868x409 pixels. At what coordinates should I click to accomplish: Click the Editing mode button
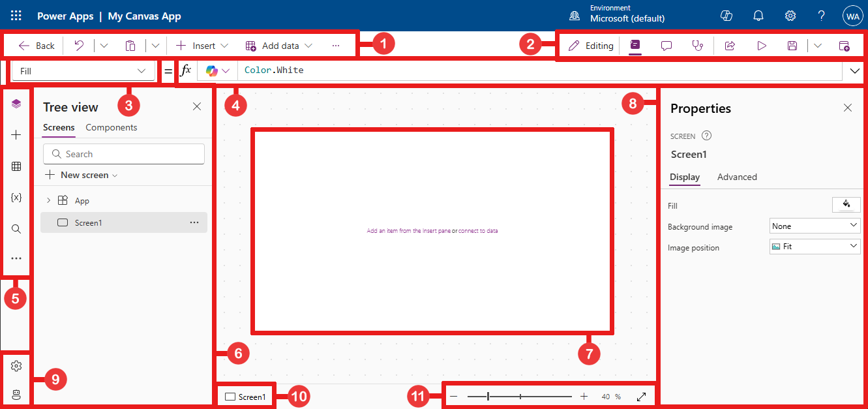coord(591,46)
